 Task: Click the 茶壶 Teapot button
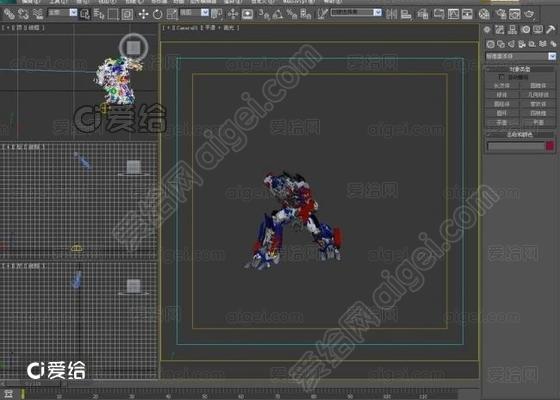[502, 123]
